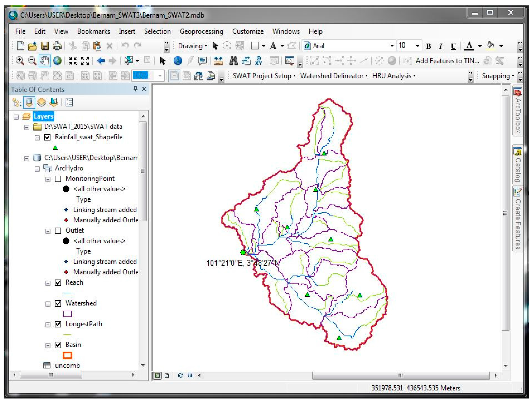The height and width of the screenshot is (403, 532).
Task: Click the Print icon
Action: pyautogui.click(x=57, y=46)
